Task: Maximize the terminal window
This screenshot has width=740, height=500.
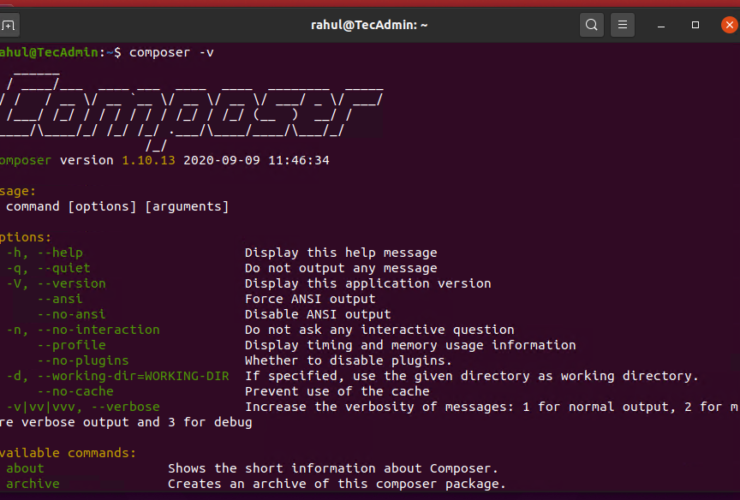Action: pos(694,25)
